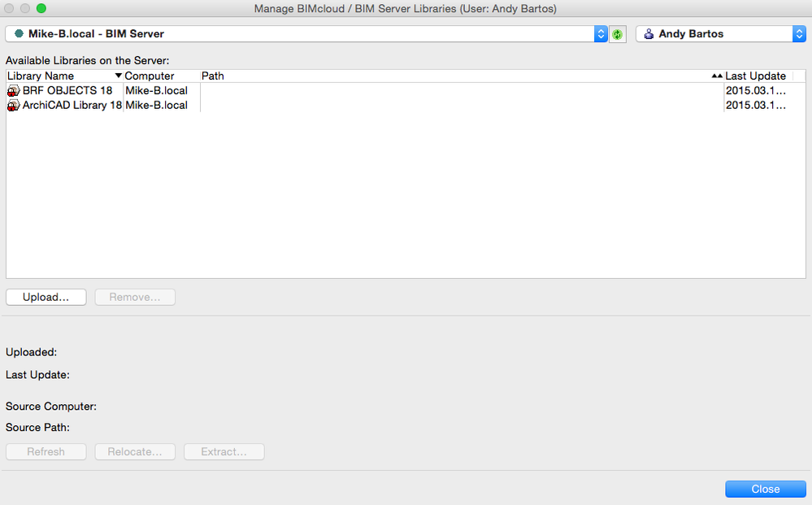Click the Extract... button
The width and height of the screenshot is (812, 505).
[x=224, y=451]
